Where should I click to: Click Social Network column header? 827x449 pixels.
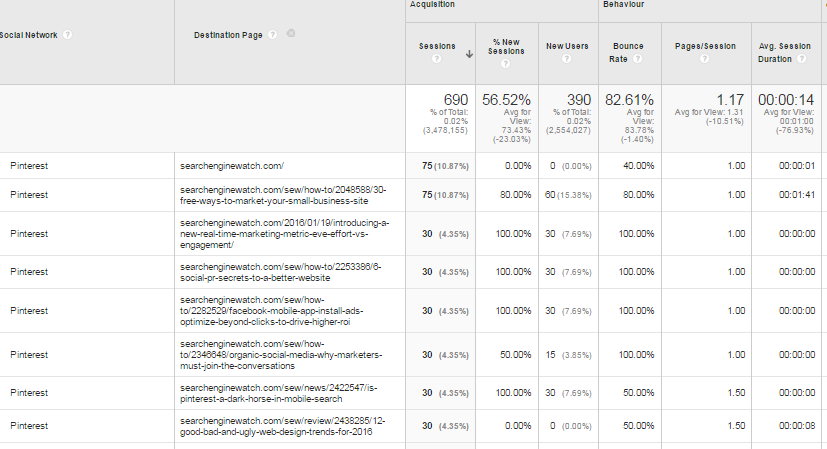tap(28, 35)
